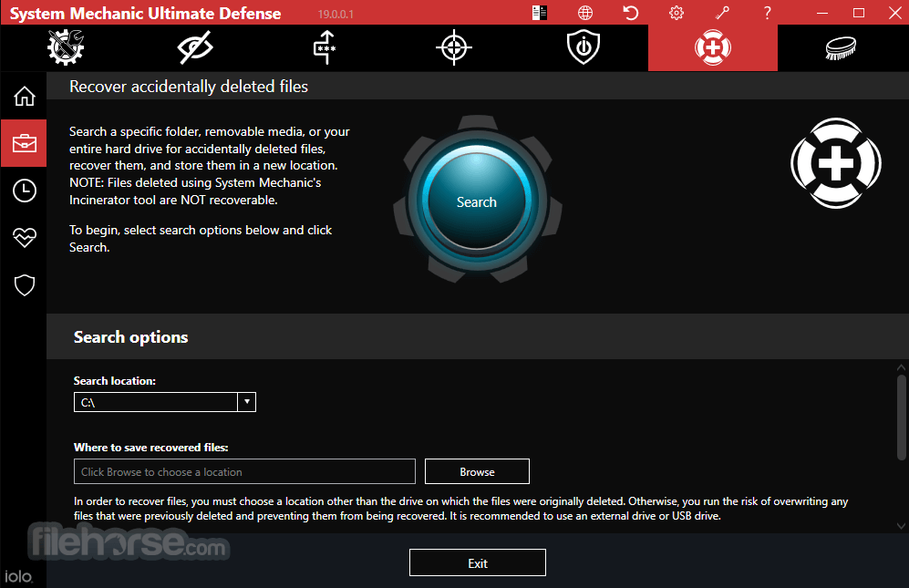Open the System Mechanic gear-and-wrench tab

[66, 47]
